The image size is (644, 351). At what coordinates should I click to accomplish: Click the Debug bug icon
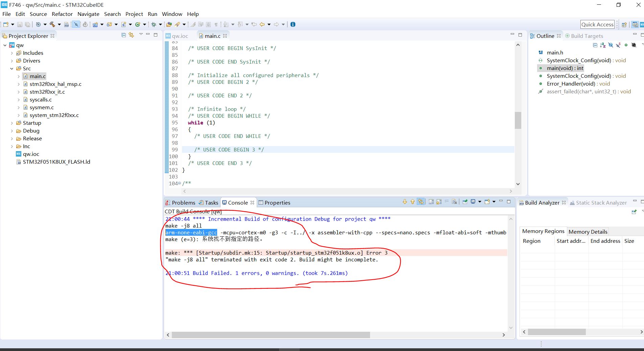coord(154,24)
